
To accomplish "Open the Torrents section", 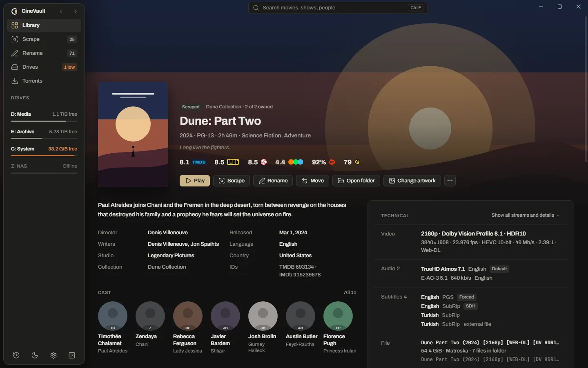I will (44, 81).
